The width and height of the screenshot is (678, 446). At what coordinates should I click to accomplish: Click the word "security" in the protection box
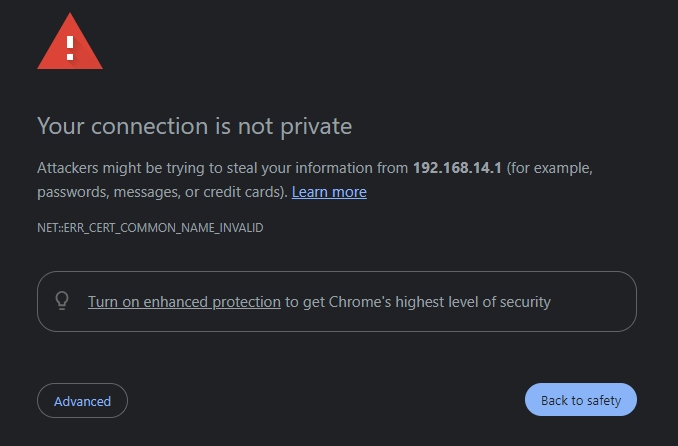[x=522, y=301]
